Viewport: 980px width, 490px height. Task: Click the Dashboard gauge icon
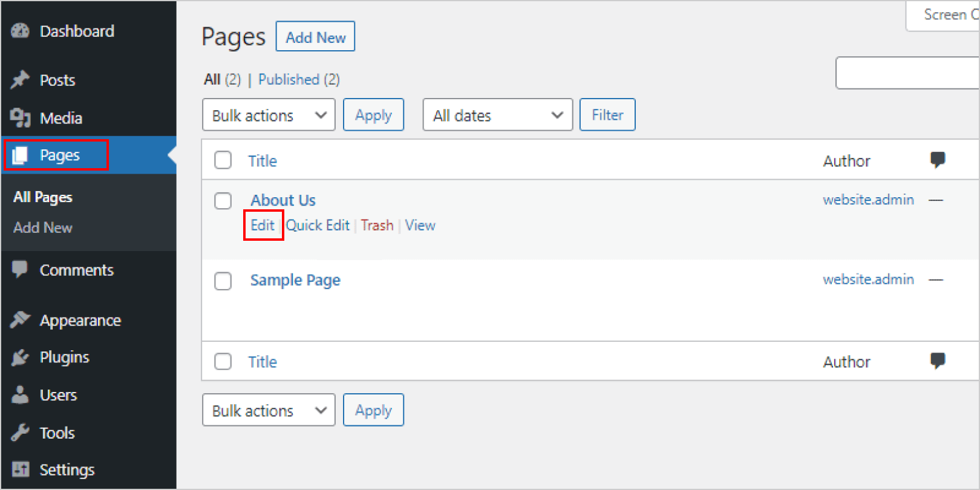click(x=20, y=31)
